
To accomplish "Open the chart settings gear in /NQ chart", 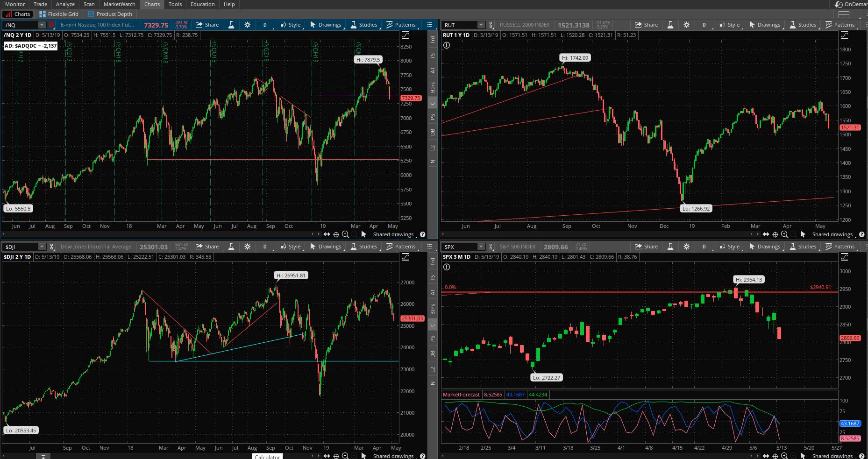I will point(247,25).
